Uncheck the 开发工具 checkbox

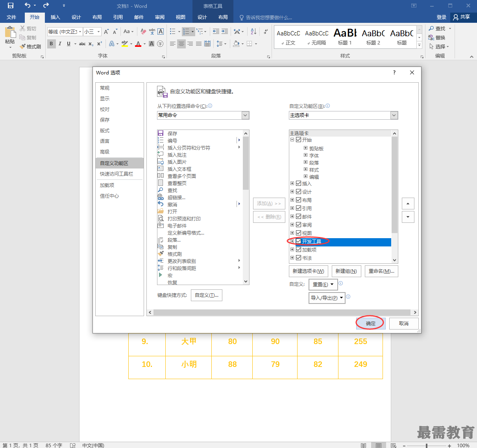(299, 241)
